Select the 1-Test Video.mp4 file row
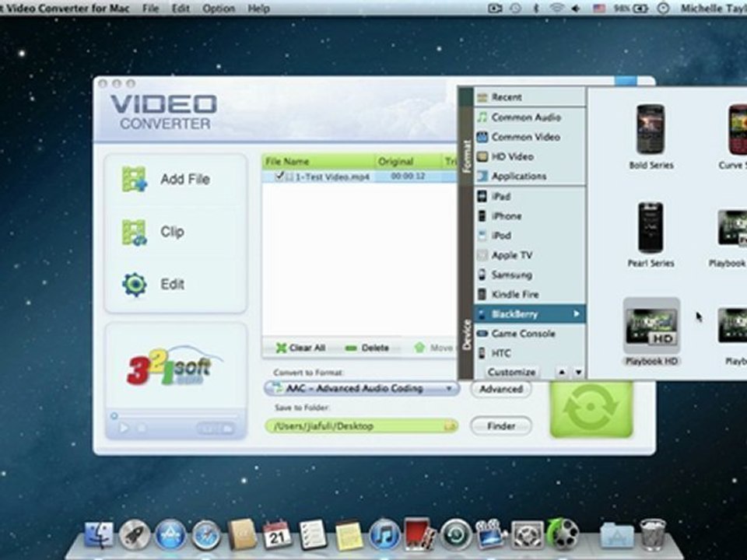This screenshot has height=560, width=747. click(359, 177)
